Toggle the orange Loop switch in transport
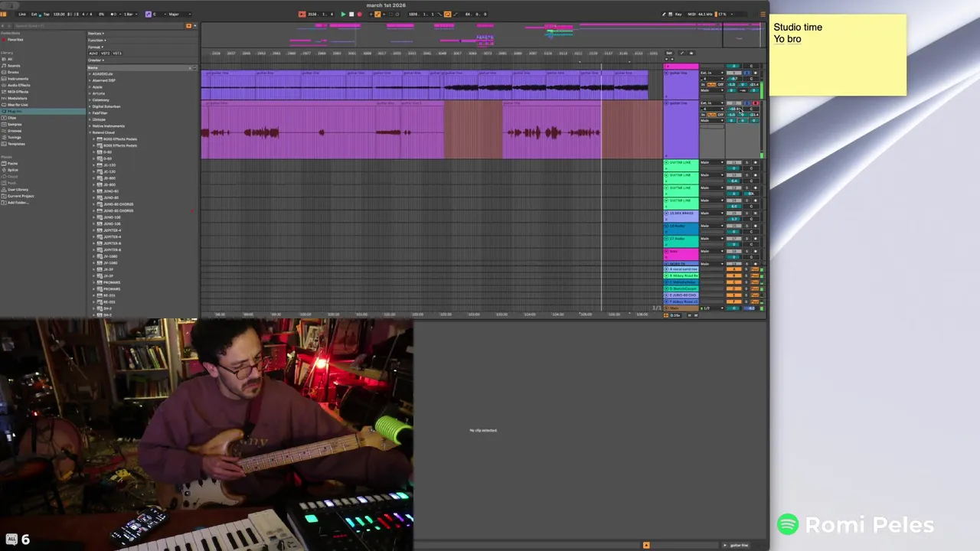The image size is (980, 551). pyautogui.click(x=447, y=14)
